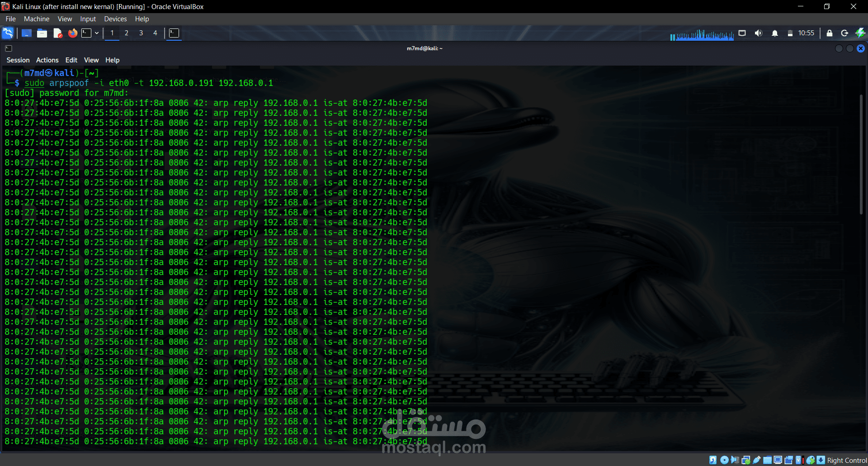Screen dimensions: 868x466
Task: Open the terminal Session menu
Action: pyautogui.click(x=18, y=60)
